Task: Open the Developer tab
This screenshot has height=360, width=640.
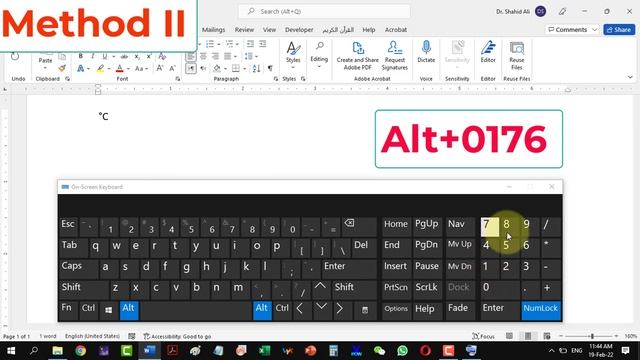Action: 299,30
